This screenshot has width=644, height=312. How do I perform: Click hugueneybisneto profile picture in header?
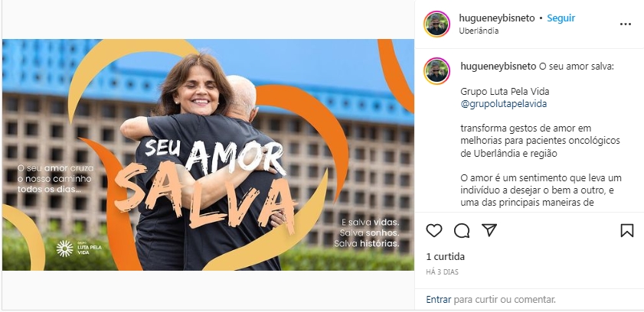point(437,24)
